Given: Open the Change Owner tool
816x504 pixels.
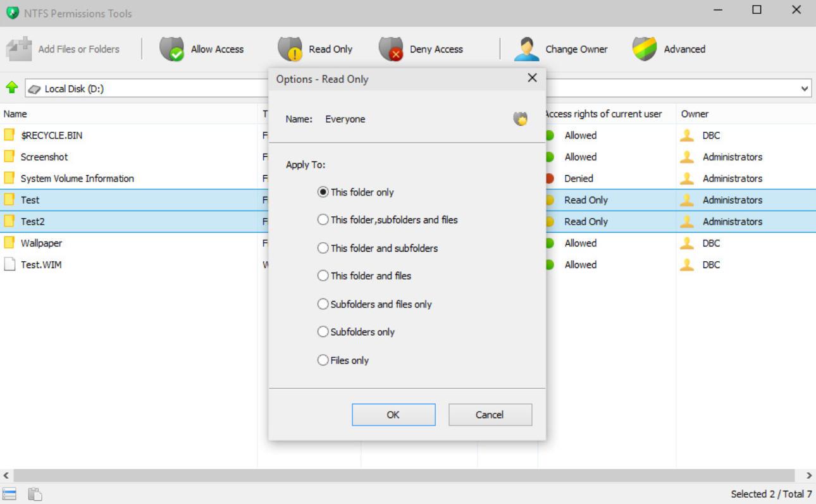Looking at the screenshot, I should (x=526, y=49).
